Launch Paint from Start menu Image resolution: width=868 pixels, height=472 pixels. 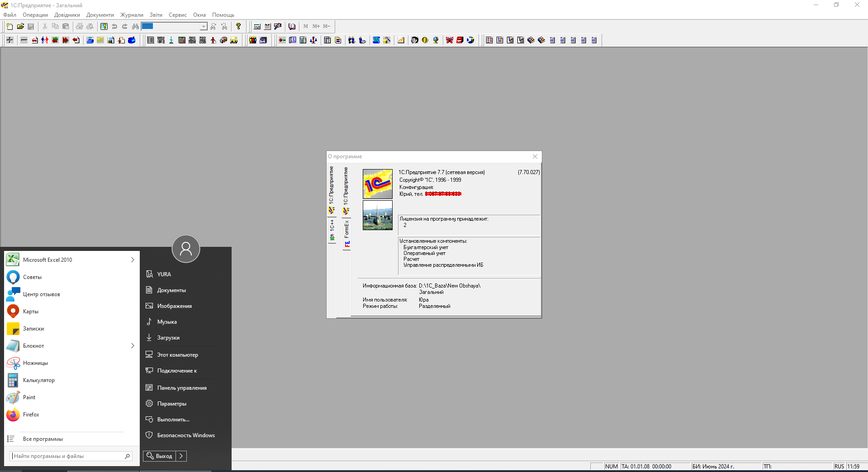pos(29,397)
